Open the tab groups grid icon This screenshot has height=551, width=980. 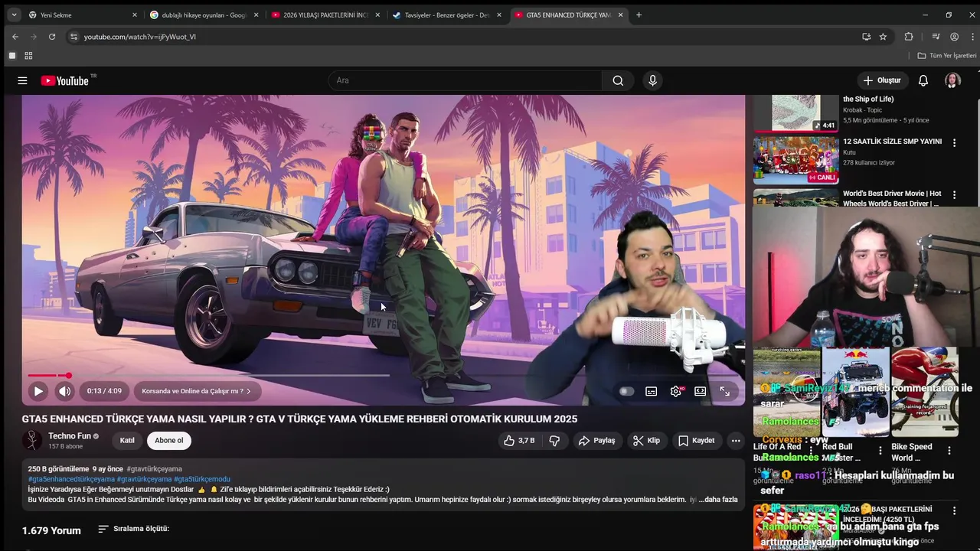28,56
